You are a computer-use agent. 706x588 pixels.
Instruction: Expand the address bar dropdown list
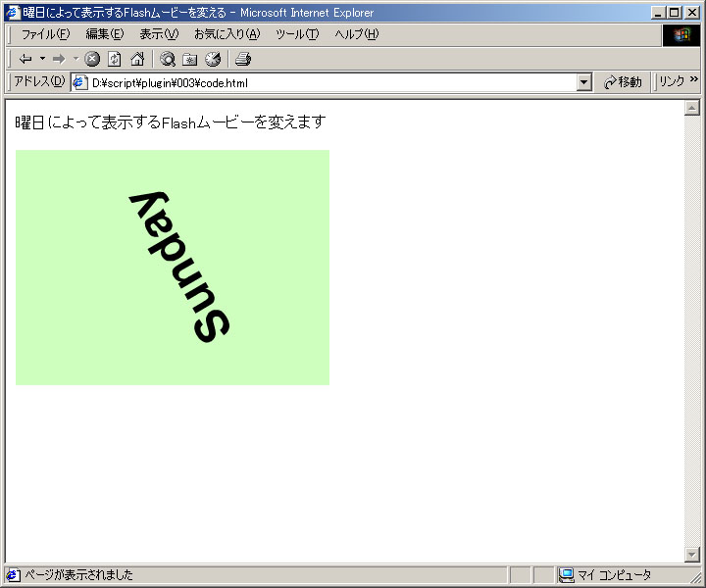[x=584, y=82]
